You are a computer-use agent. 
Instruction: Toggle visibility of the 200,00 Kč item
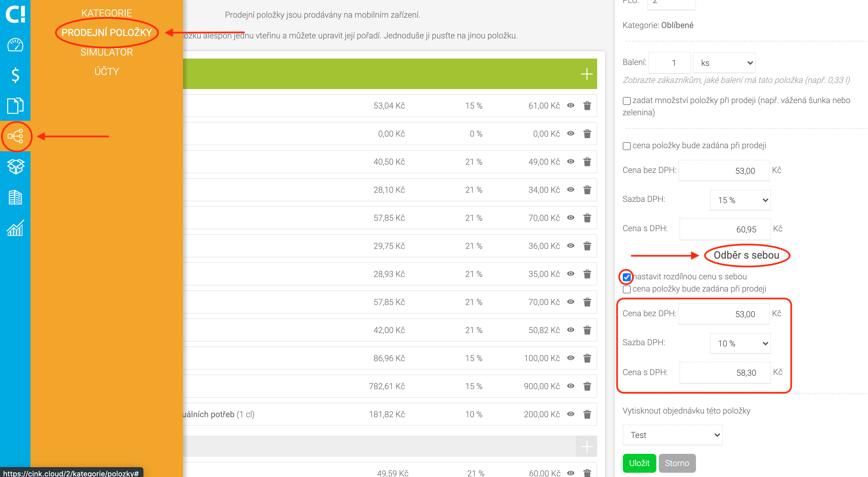(570, 414)
